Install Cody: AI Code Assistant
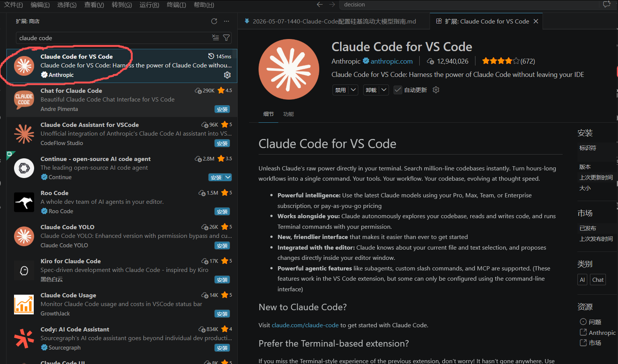 222,348
